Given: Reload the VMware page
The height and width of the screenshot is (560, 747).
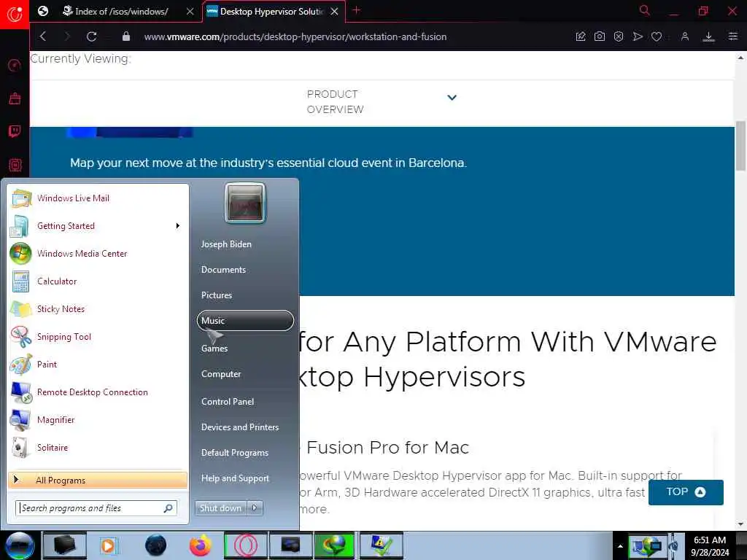Looking at the screenshot, I should point(91,36).
